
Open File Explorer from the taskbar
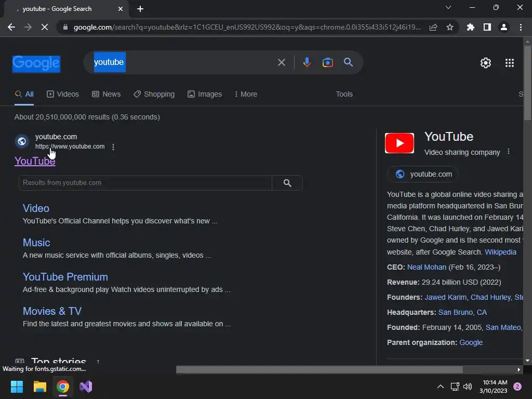pos(39,387)
